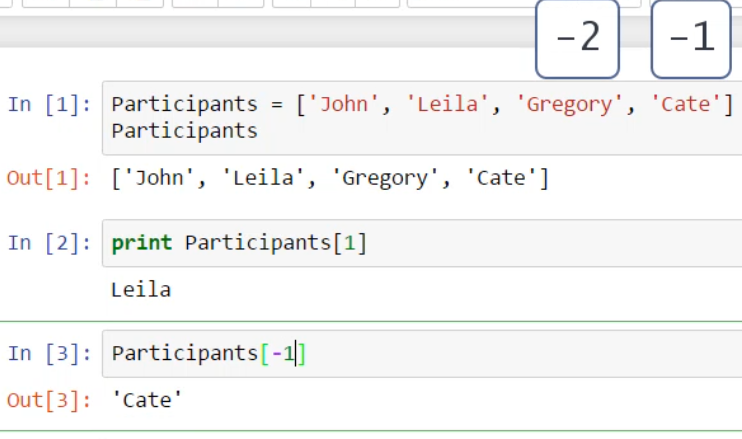742x439 pixels.
Task: Click the -2 index label box
Action: click(577, 39)
